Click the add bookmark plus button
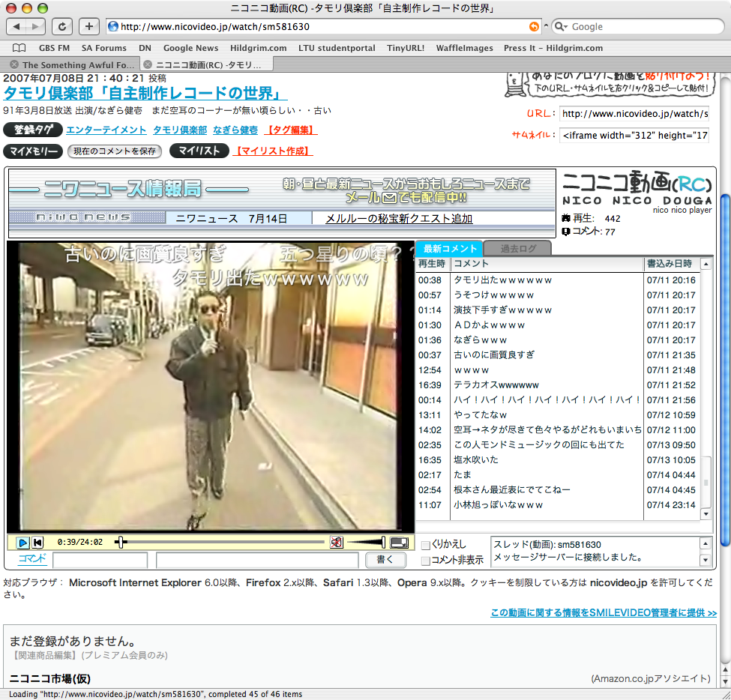The width and height of the screenshot is (731, 700). coord(88,26)
